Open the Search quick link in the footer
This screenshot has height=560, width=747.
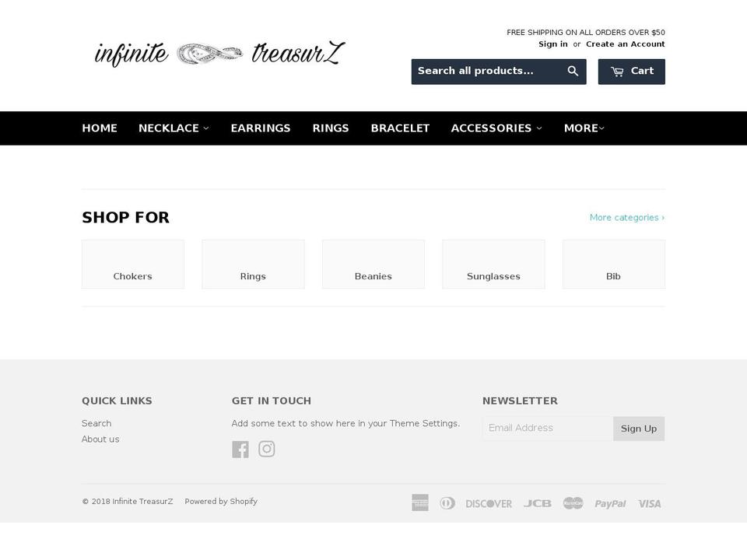pos(96,423)
